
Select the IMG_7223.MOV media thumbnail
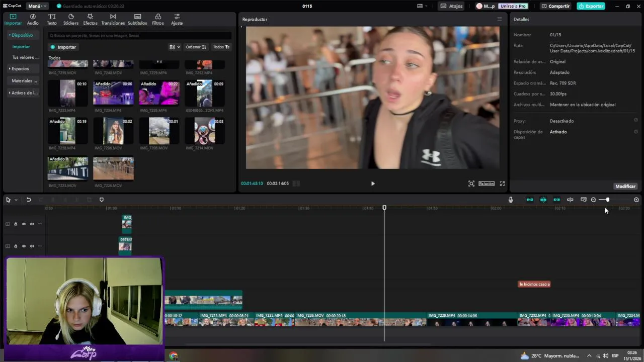(x=67, y=168)
